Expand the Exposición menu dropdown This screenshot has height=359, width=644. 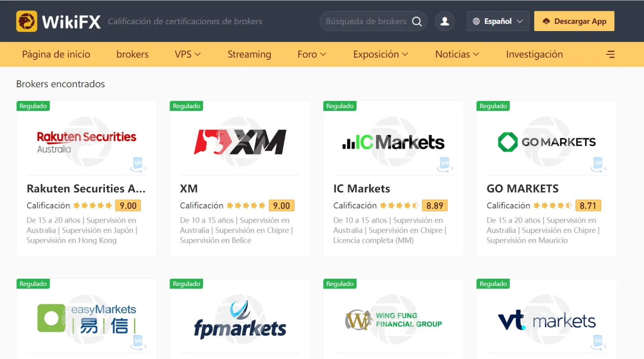pyautogui.click(x=381, y=54)
